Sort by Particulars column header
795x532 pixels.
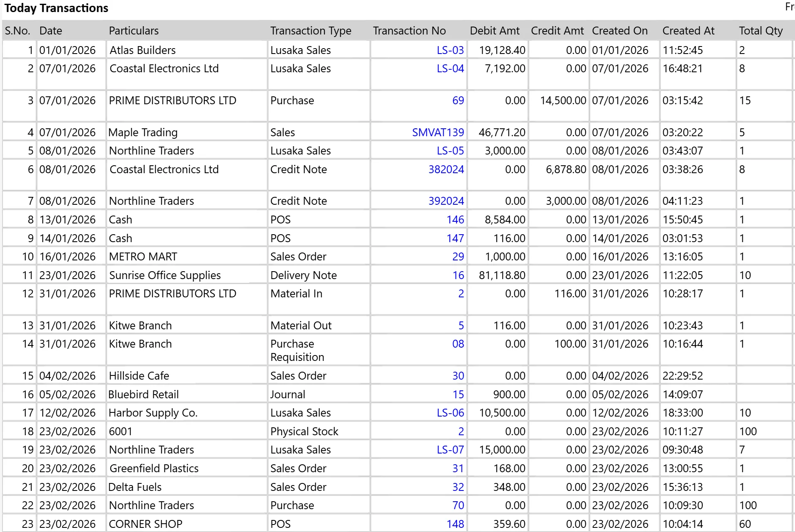(x=134, y=31)
